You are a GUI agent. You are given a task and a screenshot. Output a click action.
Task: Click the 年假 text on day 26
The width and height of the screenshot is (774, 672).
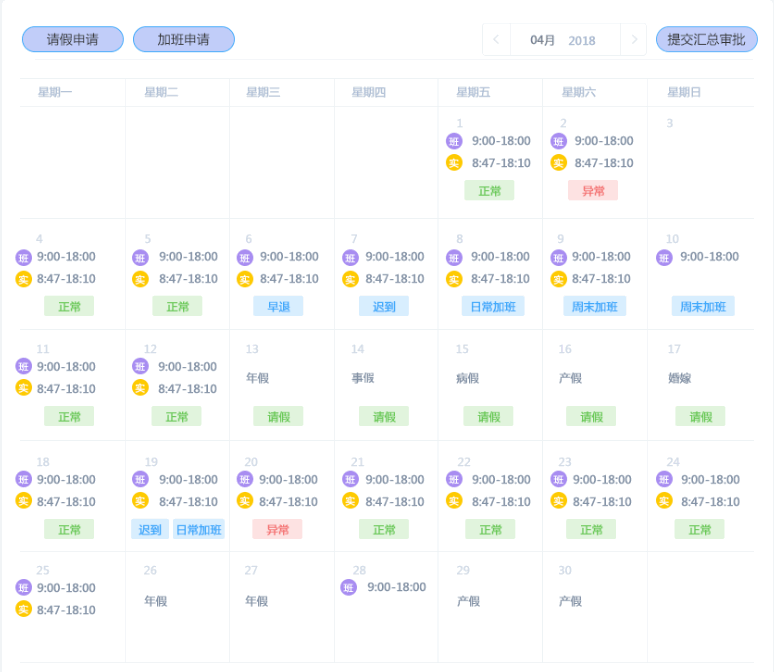[156, 601]
